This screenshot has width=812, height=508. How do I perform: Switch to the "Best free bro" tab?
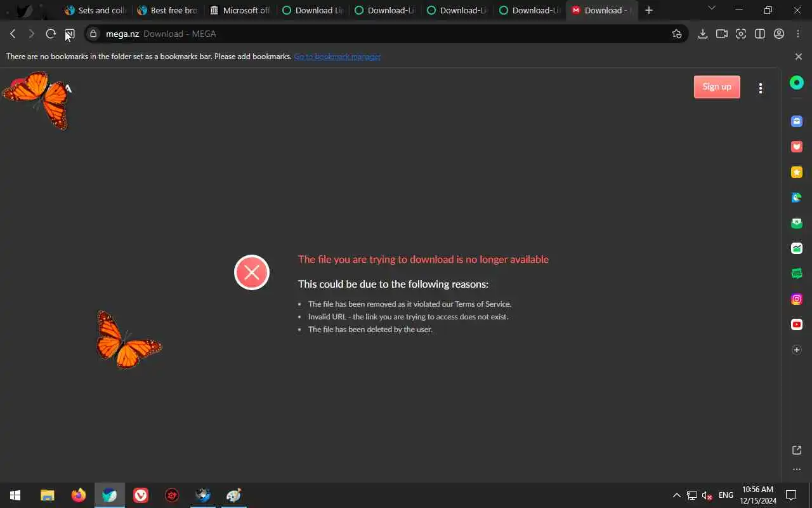(167, 10)
